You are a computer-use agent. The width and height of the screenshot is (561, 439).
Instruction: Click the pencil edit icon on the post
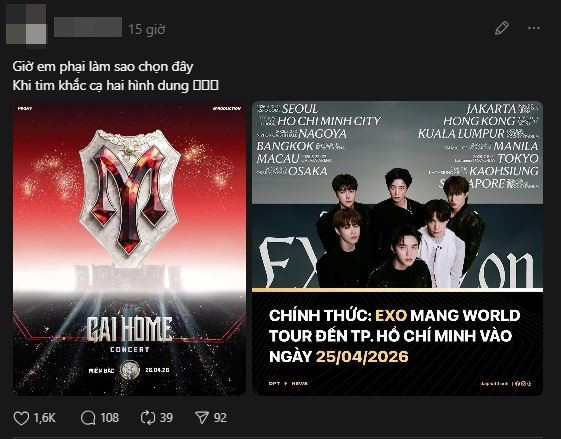502,28
